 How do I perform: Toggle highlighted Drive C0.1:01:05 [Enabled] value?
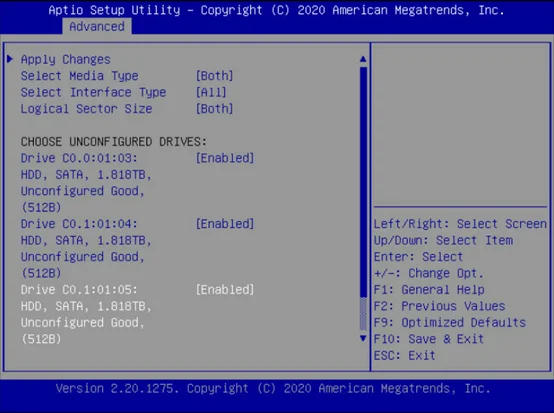(225, 290)
